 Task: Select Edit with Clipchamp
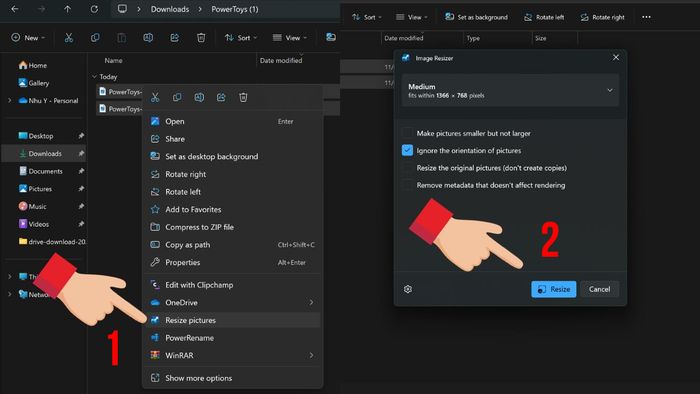[233, 285]
